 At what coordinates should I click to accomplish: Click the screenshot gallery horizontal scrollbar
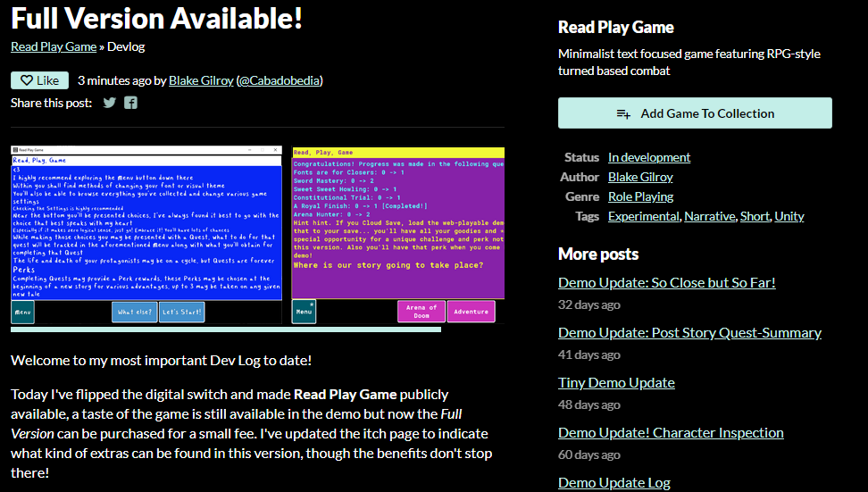click(225, 329)
